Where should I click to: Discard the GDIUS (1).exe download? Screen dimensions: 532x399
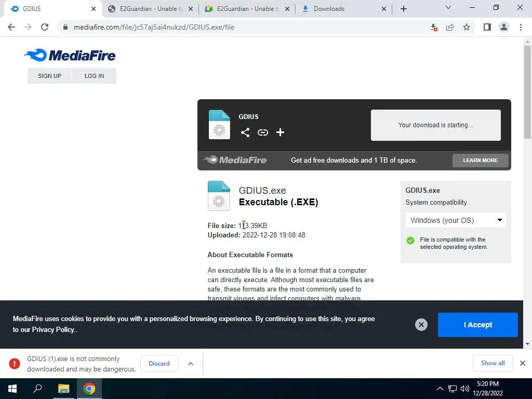pyautogui.click(x=159, y=363)
